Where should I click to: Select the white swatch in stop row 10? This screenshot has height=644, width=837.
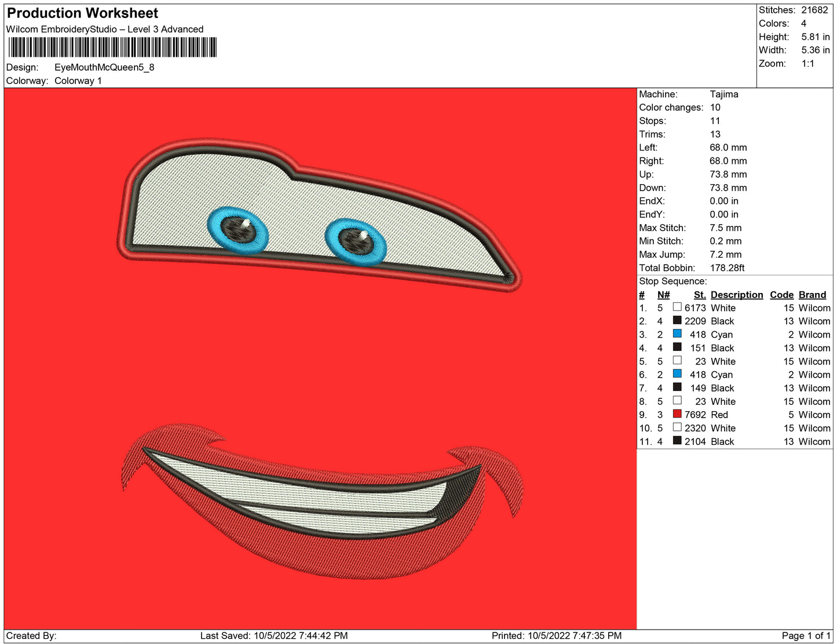(677, 427)
